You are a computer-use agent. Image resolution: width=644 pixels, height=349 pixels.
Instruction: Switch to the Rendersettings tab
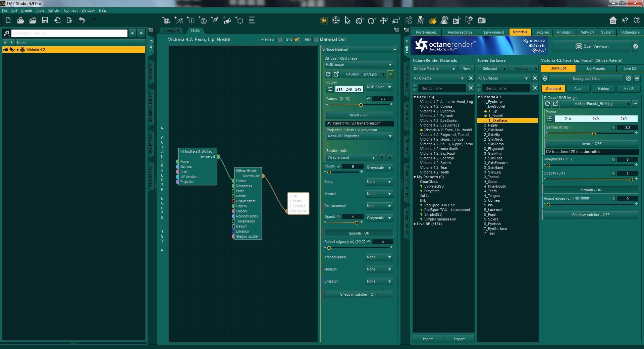click(460, 32)
